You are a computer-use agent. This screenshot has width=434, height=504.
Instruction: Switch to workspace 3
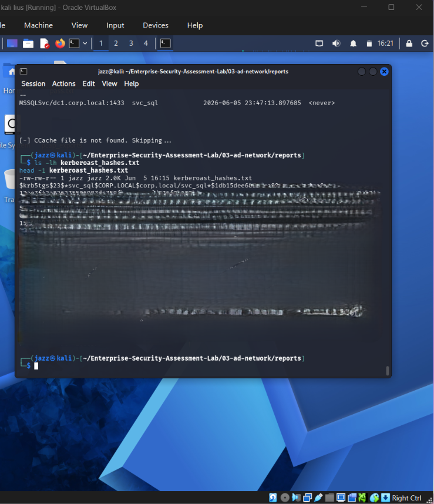click(x=131, y=43)
